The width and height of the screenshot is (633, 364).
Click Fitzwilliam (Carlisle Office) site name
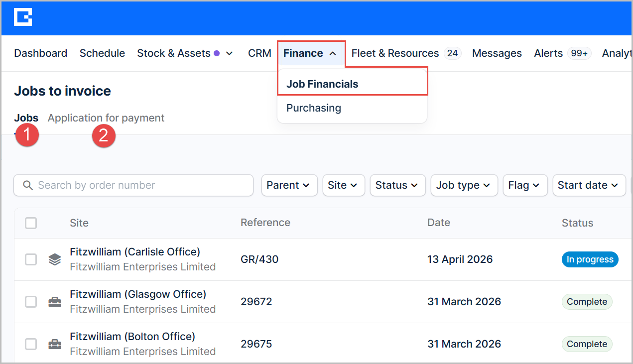[x=135, y=251]
